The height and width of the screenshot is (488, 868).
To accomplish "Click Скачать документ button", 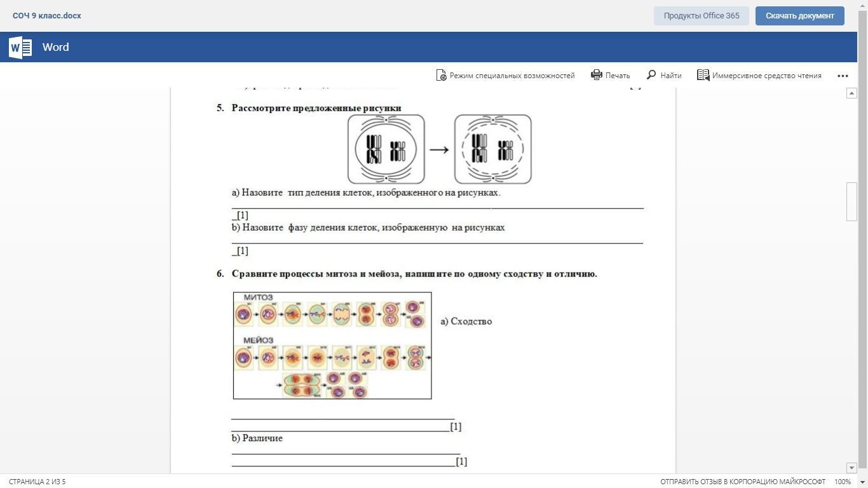I will (x=799, y=16).
